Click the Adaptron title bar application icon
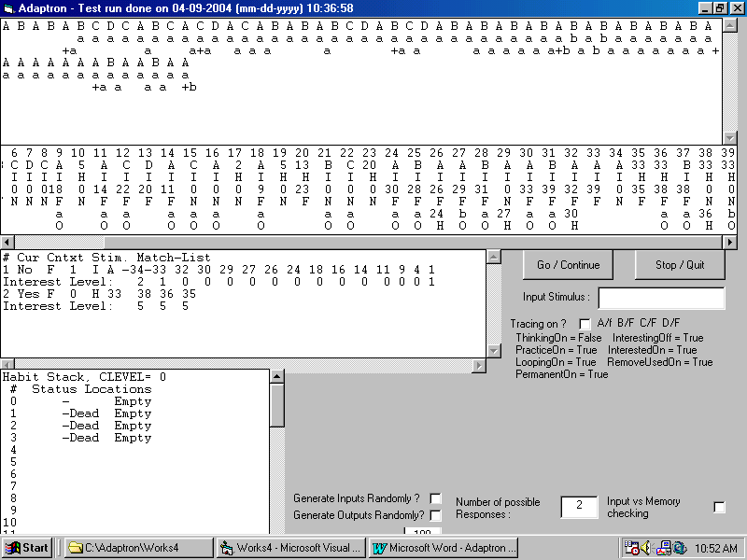The image size is (747, 560). pos(9,8)
